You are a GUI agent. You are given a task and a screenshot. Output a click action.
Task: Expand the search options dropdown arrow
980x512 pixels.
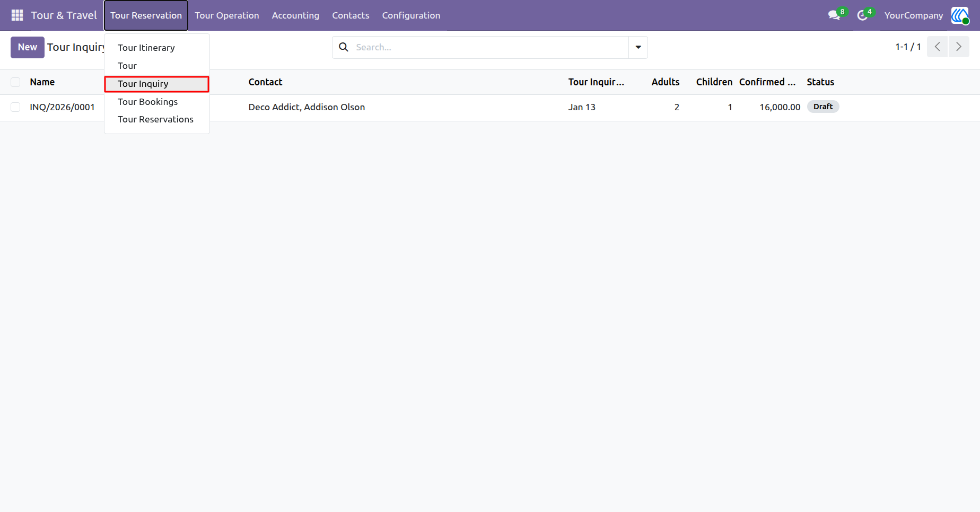[x=638, y=47]
